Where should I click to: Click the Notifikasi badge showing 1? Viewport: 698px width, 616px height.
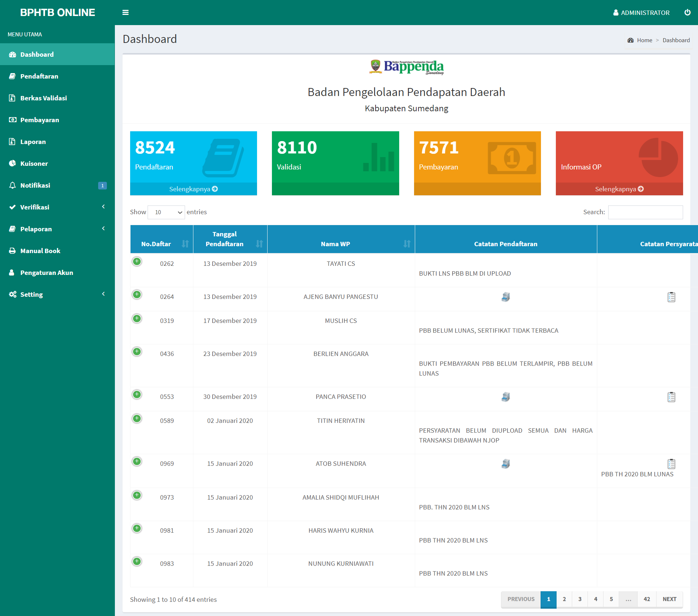pos(102,185)
